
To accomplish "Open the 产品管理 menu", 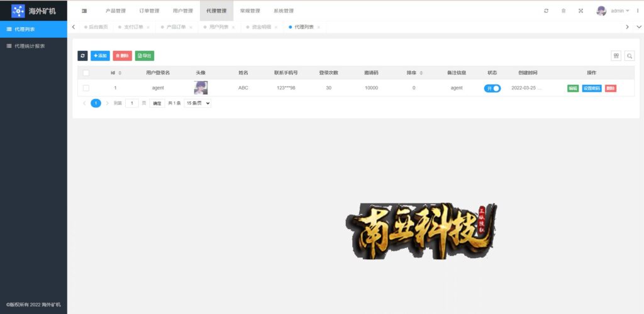I will click(x=116, y=11).
